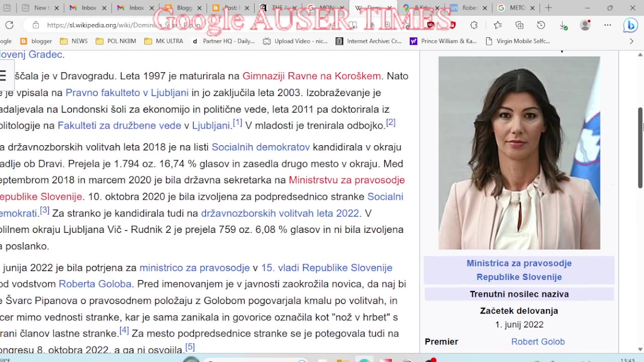Click the scrollbar up arrow
The width and height of the screenshot is (644, 362).
tap(640, 54)
